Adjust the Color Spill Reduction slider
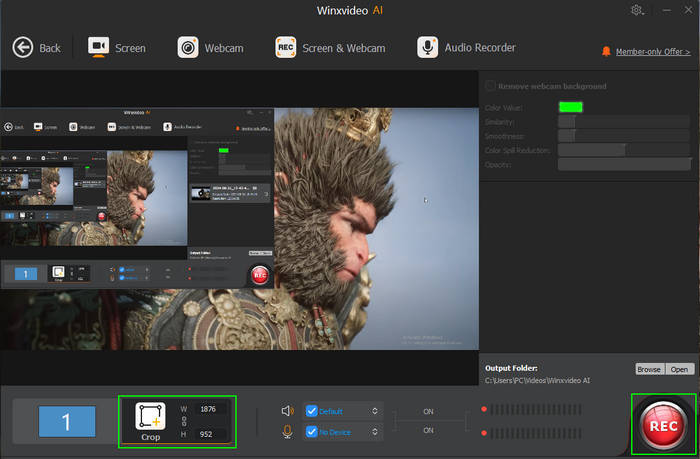This screenshot has width=700, height=459. [624, 150]
